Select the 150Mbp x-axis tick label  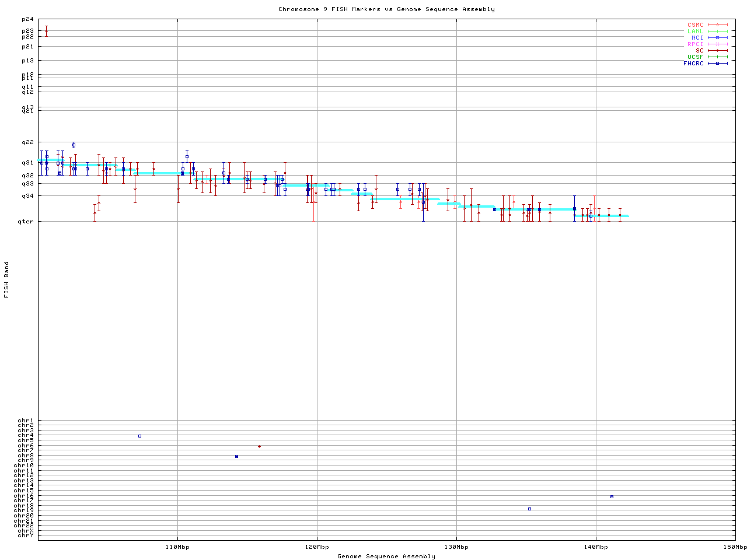(x=735, y=547)
